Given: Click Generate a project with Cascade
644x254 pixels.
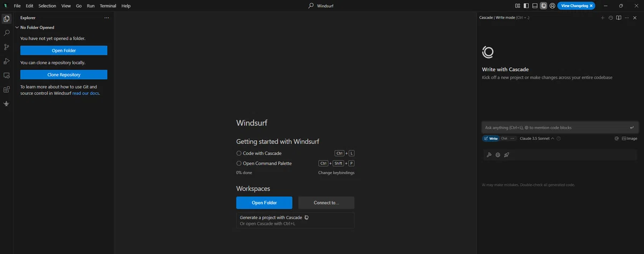Looking at the screenshot, I should [295, 220].
